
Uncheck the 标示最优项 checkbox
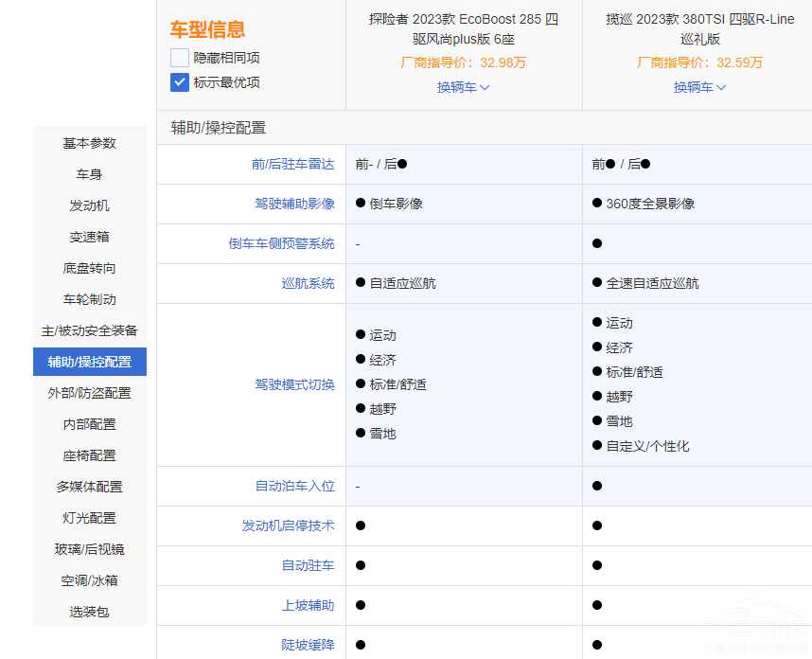[180, 82]
